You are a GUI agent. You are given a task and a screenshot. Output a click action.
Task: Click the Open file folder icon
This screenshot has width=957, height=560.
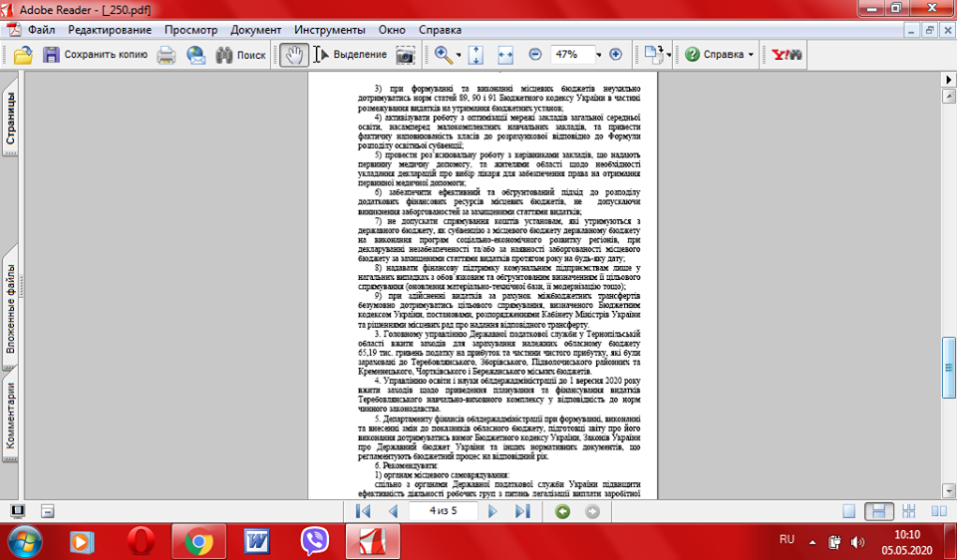coord(23,55)
